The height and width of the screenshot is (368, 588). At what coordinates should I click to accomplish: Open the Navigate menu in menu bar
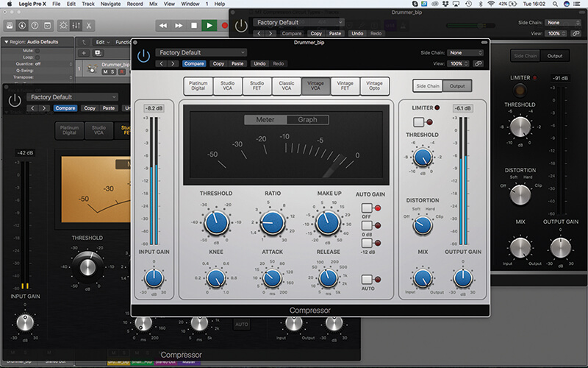(x=111, y=4)
